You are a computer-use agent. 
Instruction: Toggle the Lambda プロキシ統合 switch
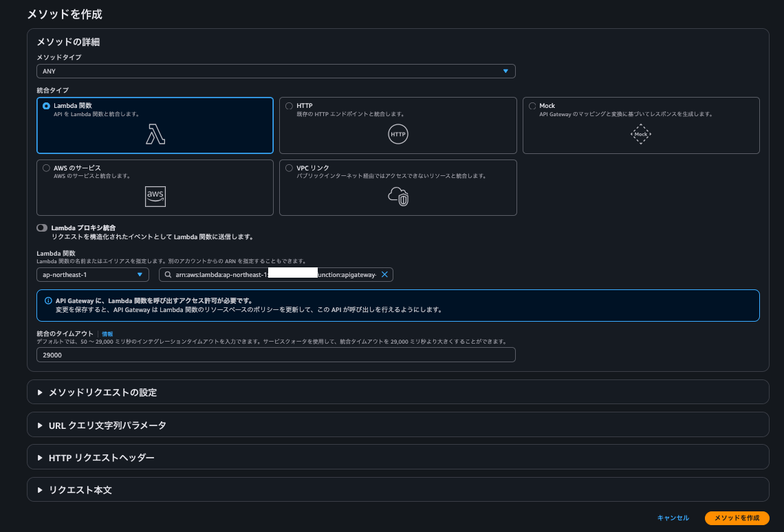click(42, 228)
